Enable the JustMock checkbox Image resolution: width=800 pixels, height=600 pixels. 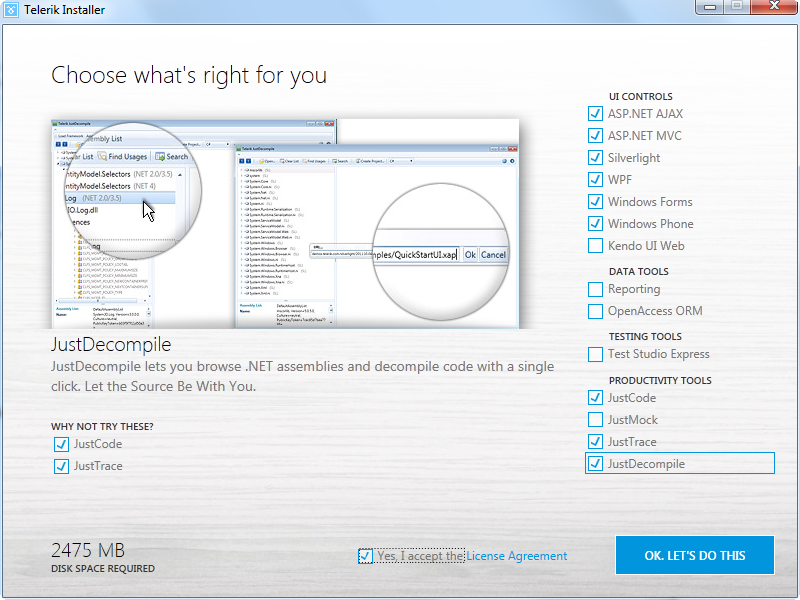(595, 419)
